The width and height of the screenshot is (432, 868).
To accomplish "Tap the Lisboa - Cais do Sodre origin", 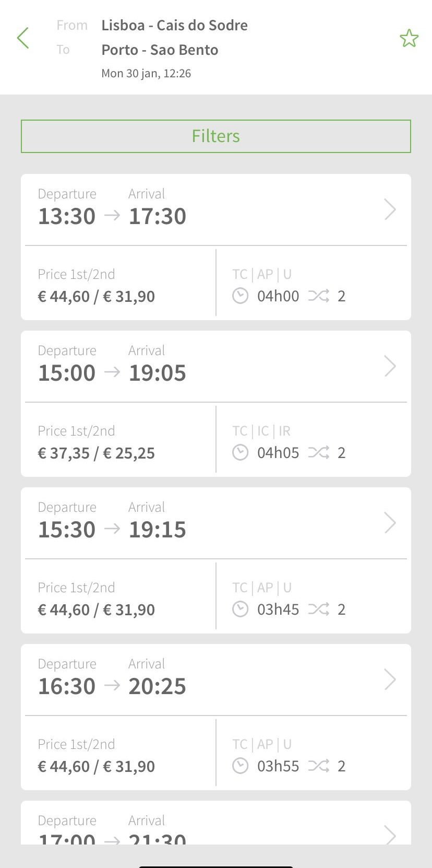I will 174,25.
